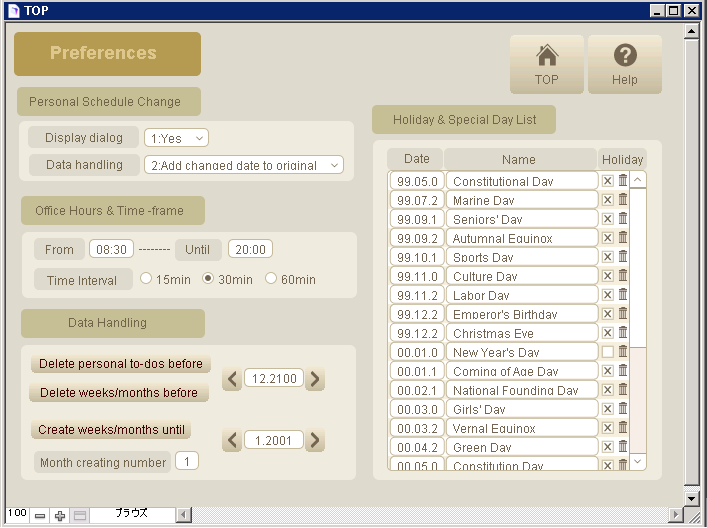Open the Display dialog dropdown showing 1:Yes
The height and width of the screenshot is (528, 707).
tap(176, 138)
